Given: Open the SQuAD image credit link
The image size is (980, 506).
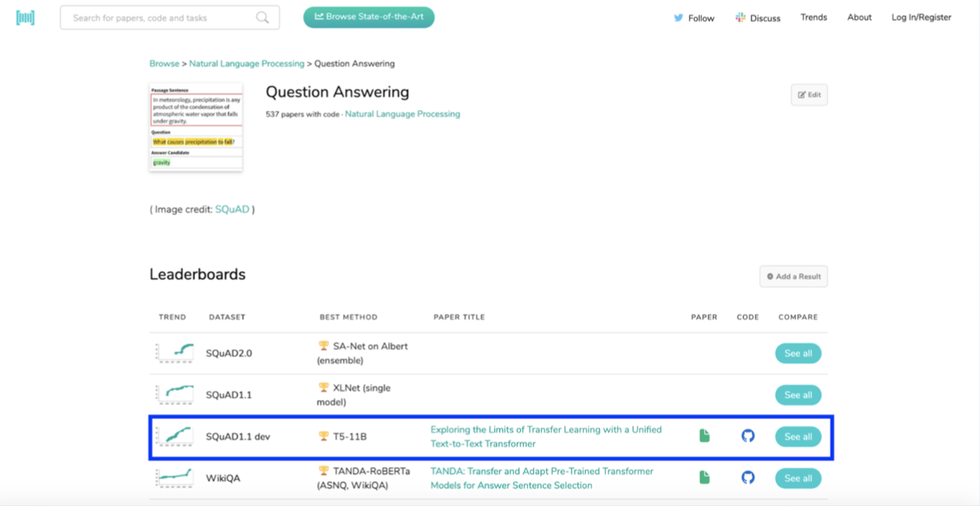Looking at the screenshot, I should tap(232, 209).
